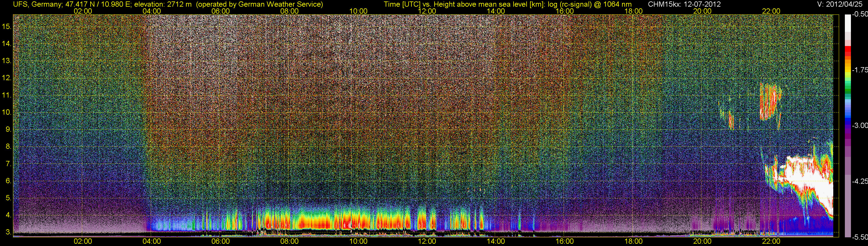Viewport: 868px width, 246px height.
Task: Click the 'Time [UTC] vs. Height' plot title
Action: click(507, 4)
